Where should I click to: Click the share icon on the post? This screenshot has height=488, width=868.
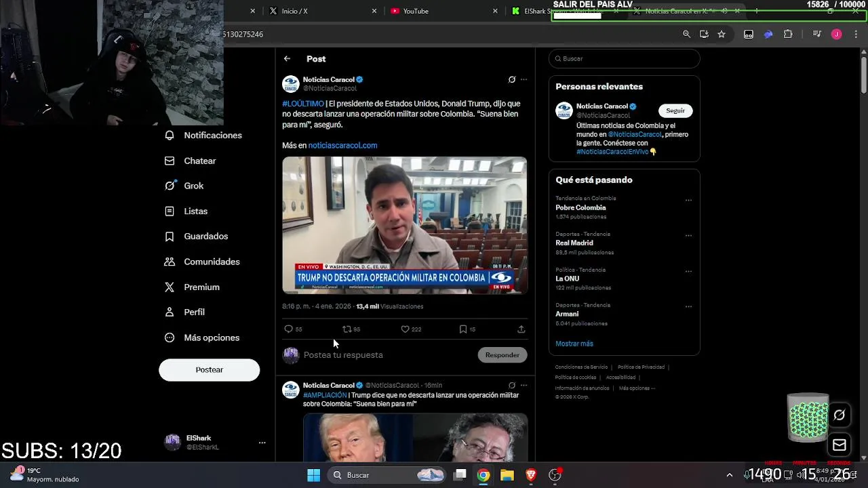pos(521,329)
